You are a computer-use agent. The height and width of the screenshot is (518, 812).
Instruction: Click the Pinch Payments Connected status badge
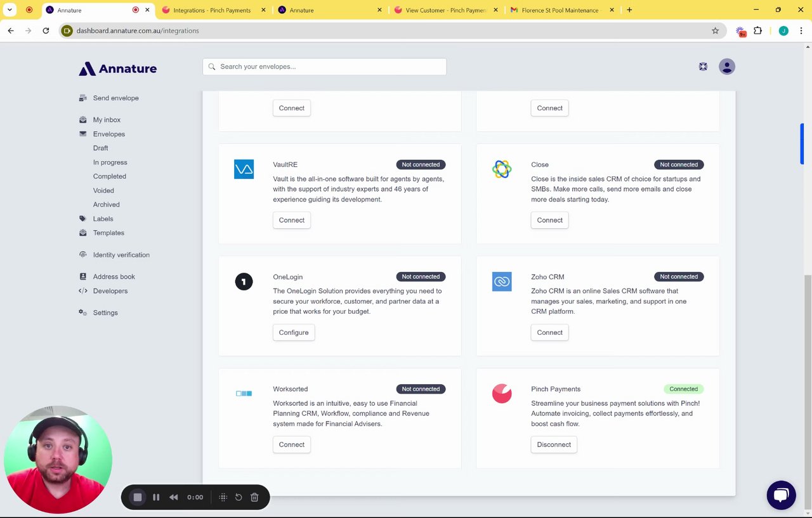pyautogui.click(x=683, y=389)
